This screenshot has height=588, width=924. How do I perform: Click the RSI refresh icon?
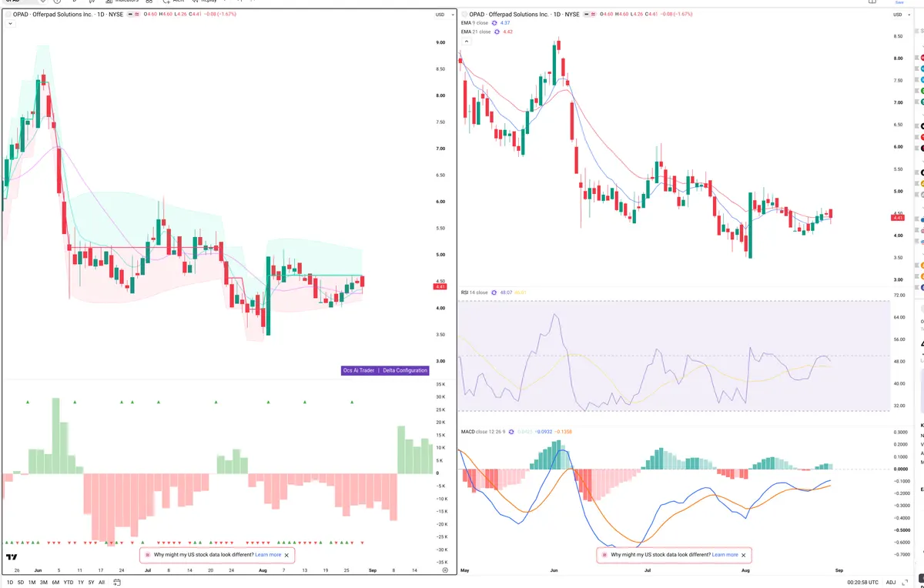tap(494, 292)
